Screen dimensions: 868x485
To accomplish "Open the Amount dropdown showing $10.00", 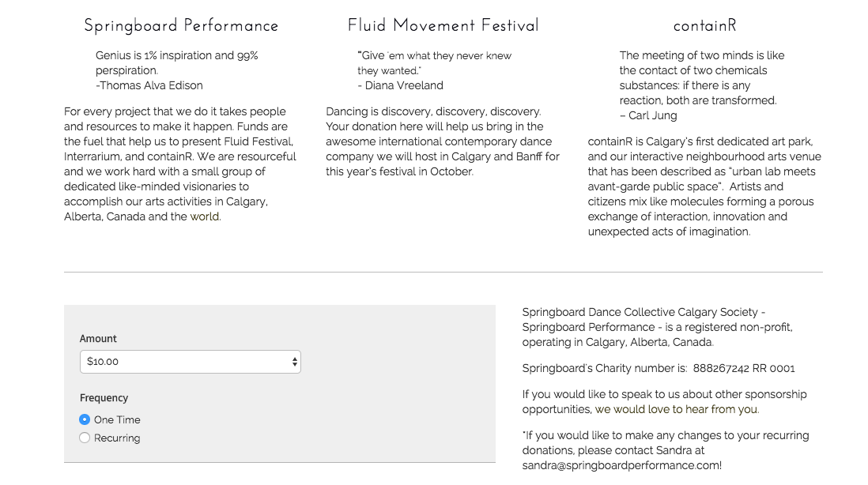I will 190,362.
